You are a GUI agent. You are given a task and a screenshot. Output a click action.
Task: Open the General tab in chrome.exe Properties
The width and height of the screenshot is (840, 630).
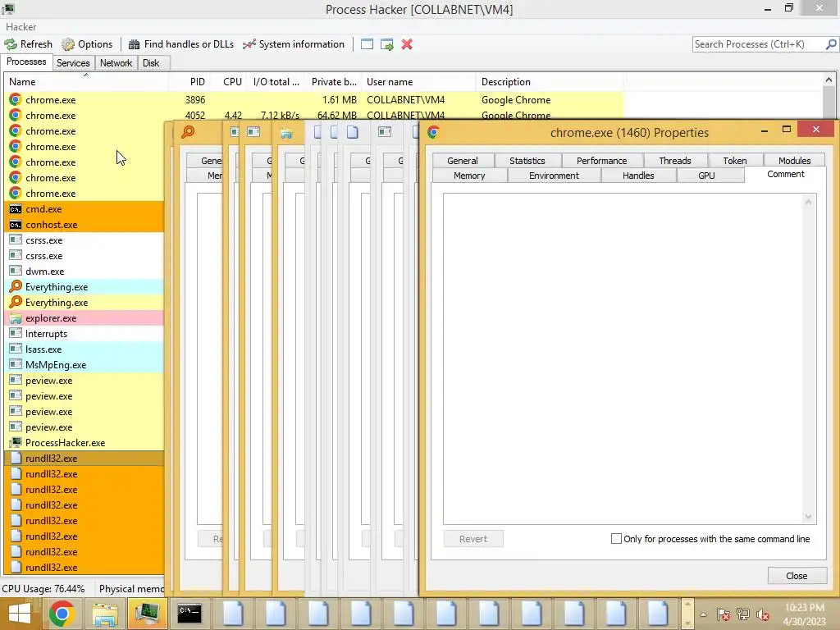pos(463,160)
